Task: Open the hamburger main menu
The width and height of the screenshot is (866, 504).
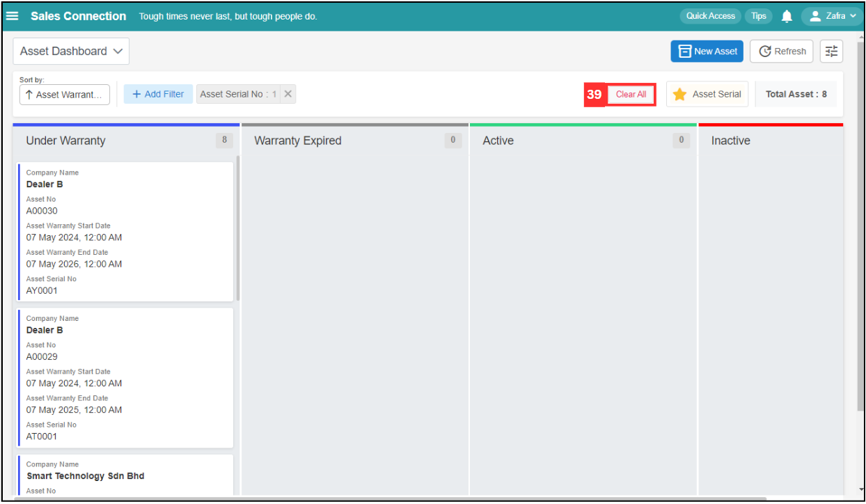Action: pos(13,16)
